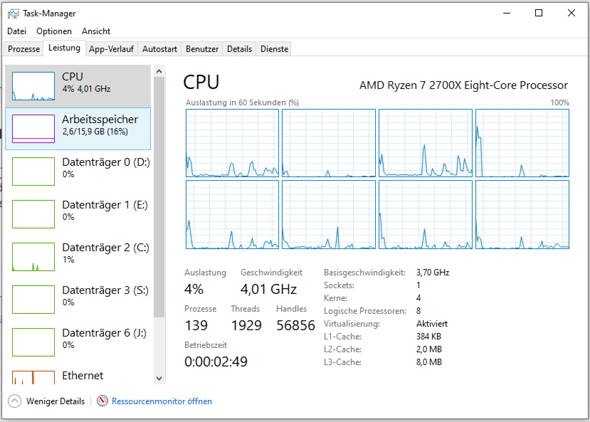Collapse view with Weniger Details chevron
The height and width of the screenshot is (422, 590).
coord(14,401)
